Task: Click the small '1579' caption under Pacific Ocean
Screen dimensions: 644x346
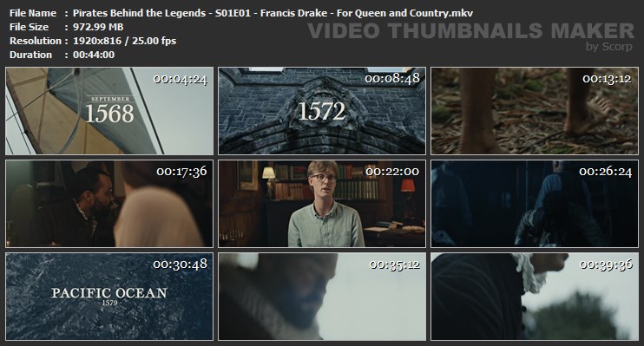Action: [x=109, y=303]
